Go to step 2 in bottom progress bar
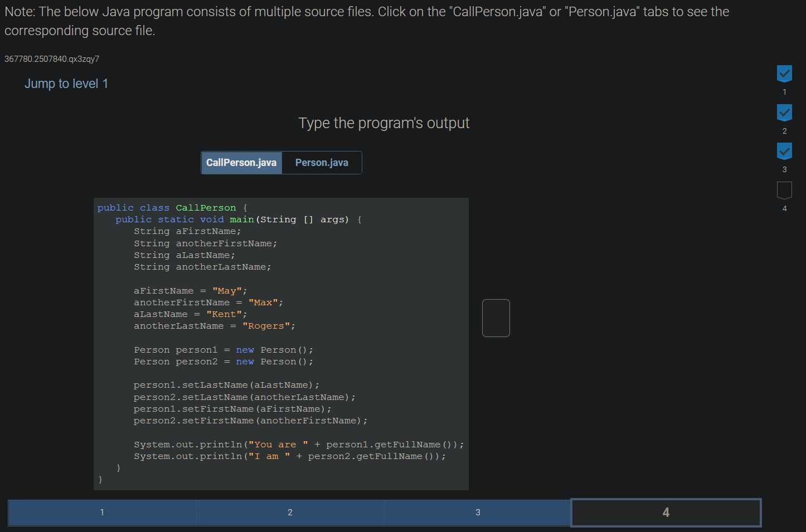The height and width of the screenshot is (532, 806). pyautogui.click(x=290, y=513)
